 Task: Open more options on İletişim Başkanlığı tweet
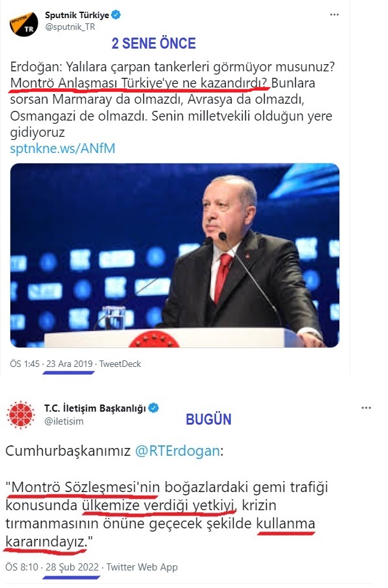(366, 408)
